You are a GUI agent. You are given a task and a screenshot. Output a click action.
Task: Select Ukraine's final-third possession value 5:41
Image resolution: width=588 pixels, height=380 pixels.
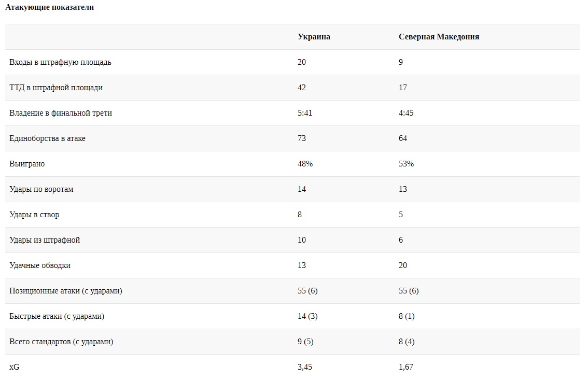point(305,113)
